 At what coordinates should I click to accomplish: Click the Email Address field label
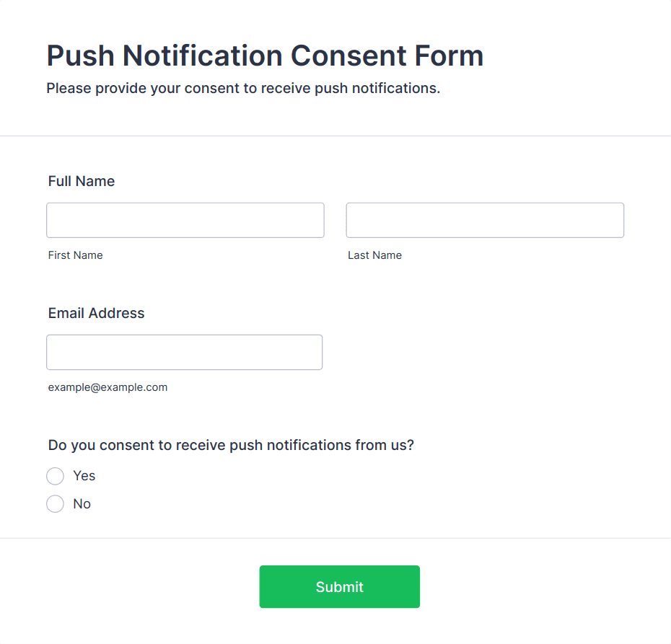tap(96, 313)
